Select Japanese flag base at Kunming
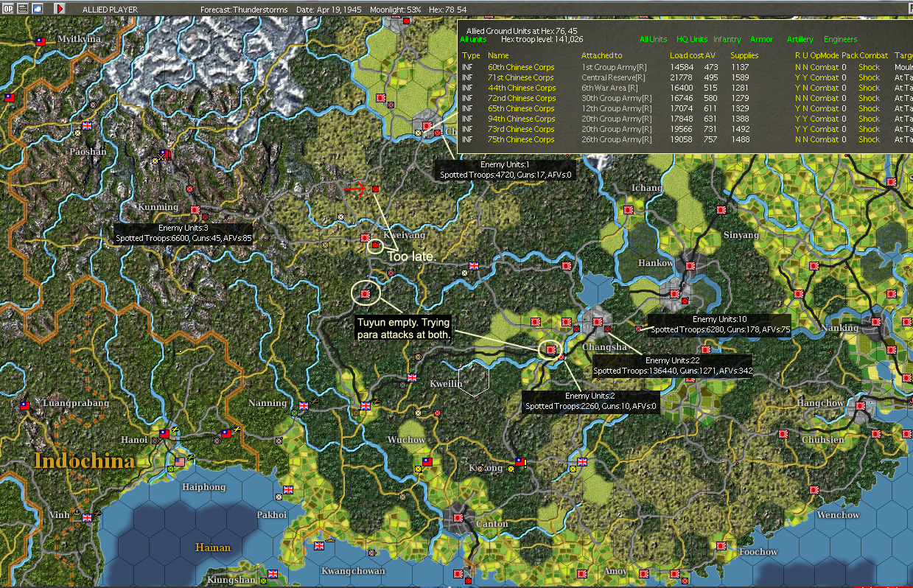 coord(195,209)
